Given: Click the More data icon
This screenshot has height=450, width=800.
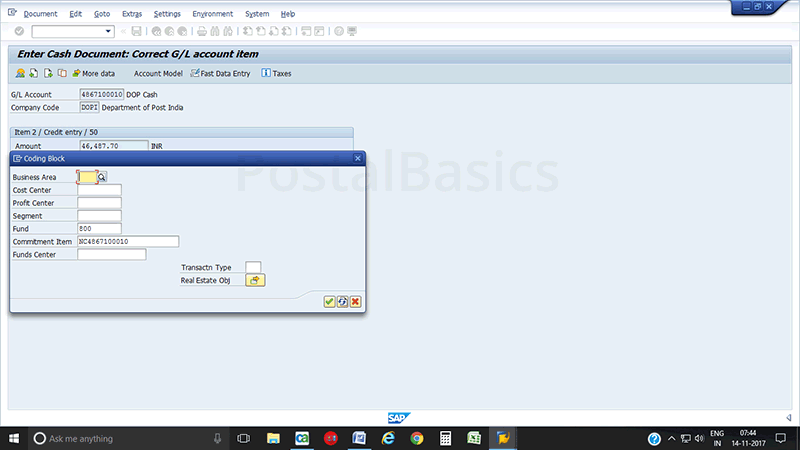Looking at the screenshot, I should [76, 73].
